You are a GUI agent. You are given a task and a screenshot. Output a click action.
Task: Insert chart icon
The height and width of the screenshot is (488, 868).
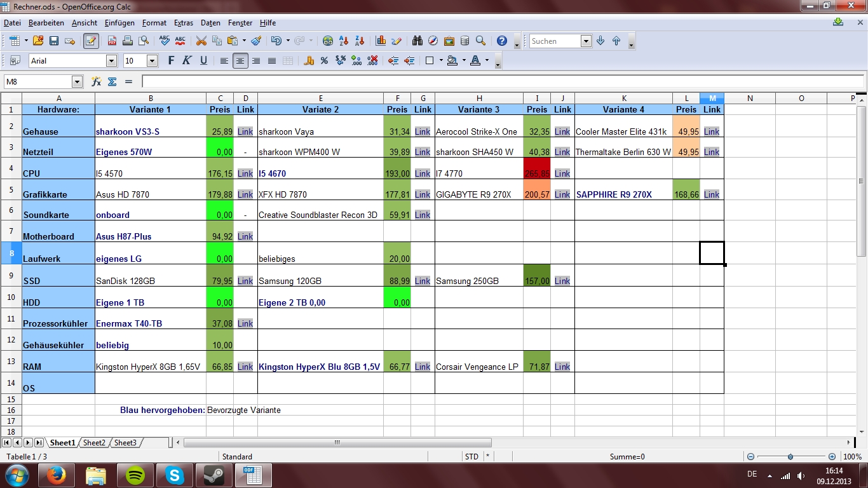point(381,41)
